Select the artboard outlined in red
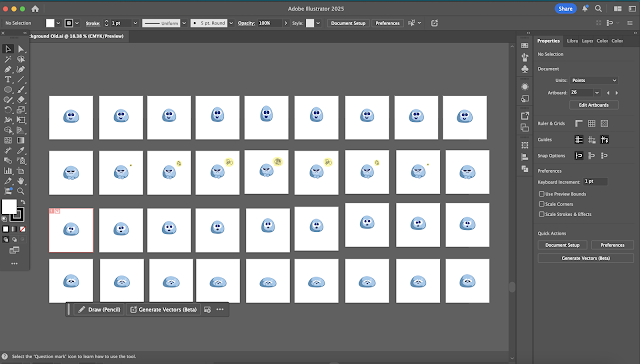Screen dimensions: 640x364 point(71,230)
